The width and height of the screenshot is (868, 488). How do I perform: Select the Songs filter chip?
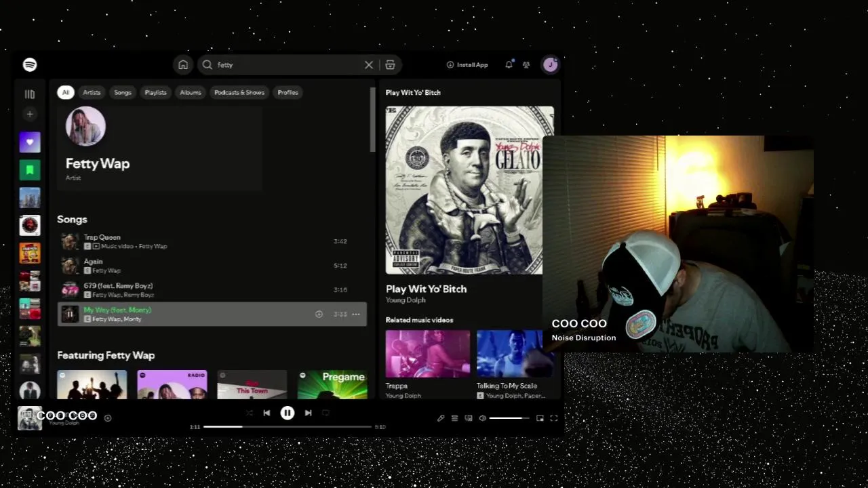(x=123, y=92)
